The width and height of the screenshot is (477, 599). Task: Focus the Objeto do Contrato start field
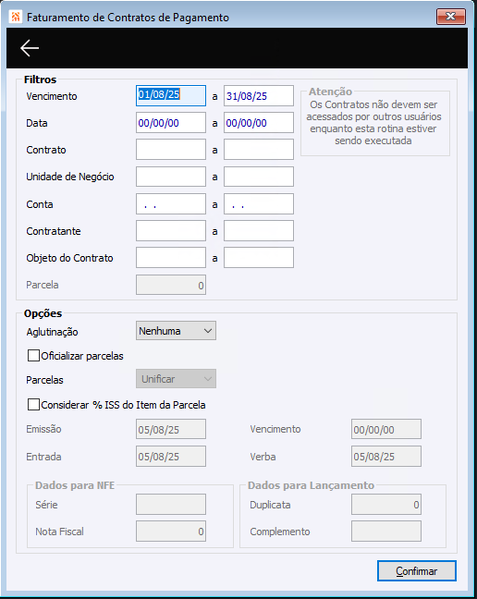[x=171, y=257]
